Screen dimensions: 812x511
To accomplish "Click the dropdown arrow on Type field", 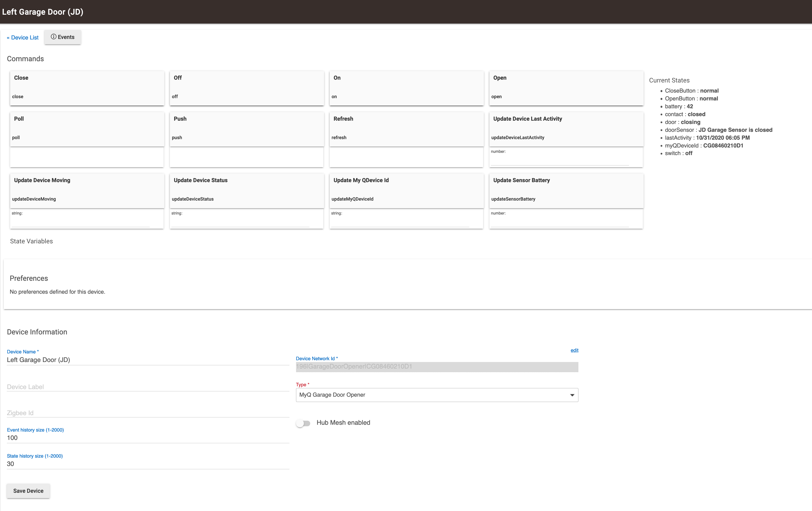I will click(x=572, y=395).
